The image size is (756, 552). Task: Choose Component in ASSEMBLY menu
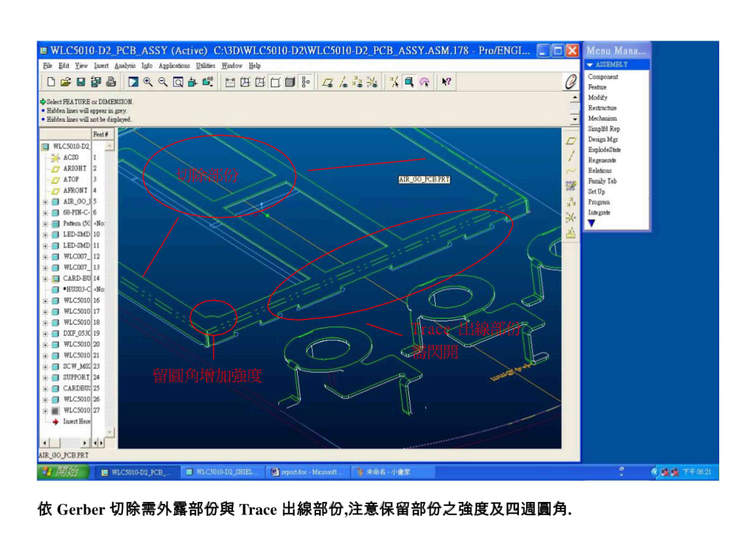[x=603, y=77]
